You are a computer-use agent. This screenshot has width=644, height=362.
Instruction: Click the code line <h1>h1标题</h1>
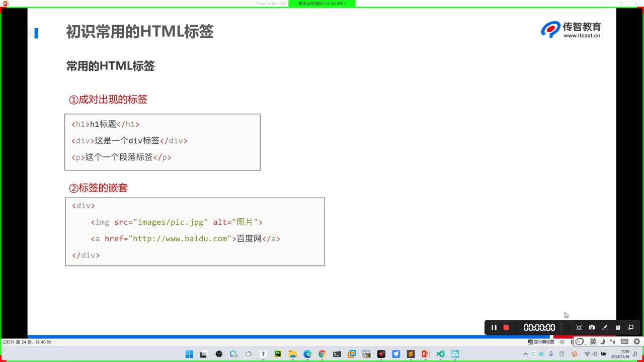point(105,124)
